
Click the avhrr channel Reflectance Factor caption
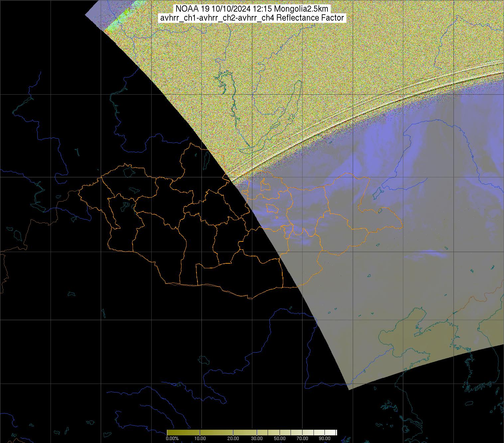pos(252,18)
